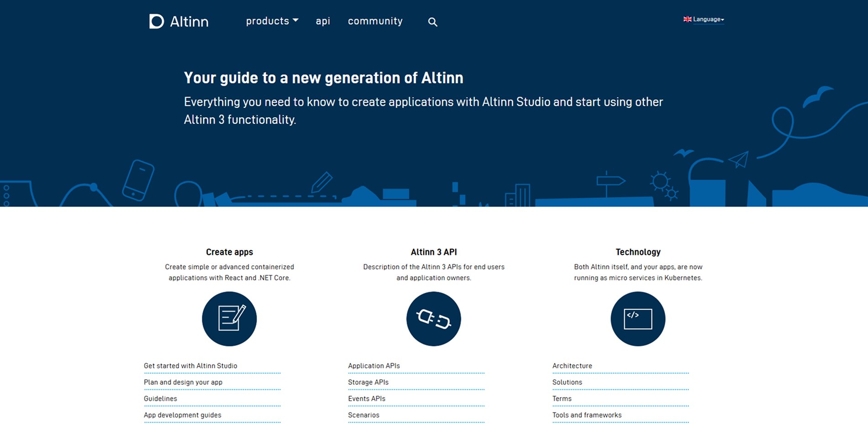Click the 'Your guide to a new generation' title
This screenshot has width=868, height=429.
coord(323,78)
